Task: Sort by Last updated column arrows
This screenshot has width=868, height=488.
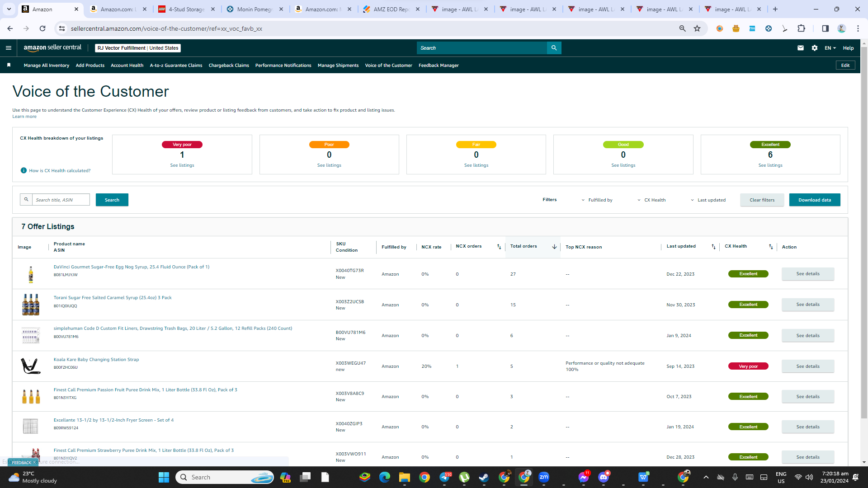Action: [713, 247]
